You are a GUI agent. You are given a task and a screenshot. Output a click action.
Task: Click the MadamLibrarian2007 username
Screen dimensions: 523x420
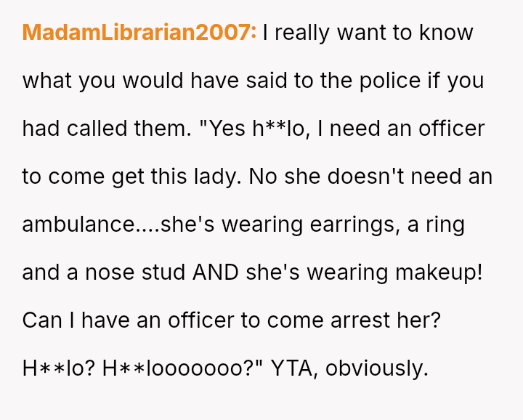click(x=139, y=33)
